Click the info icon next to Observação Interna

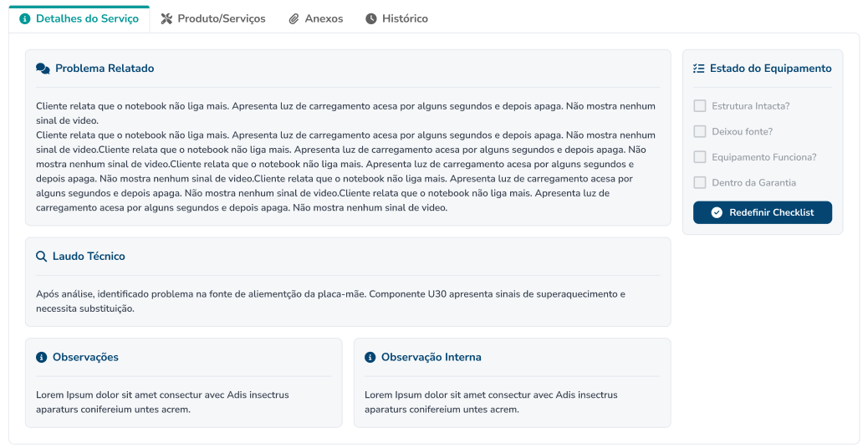[x=370, y=358]
